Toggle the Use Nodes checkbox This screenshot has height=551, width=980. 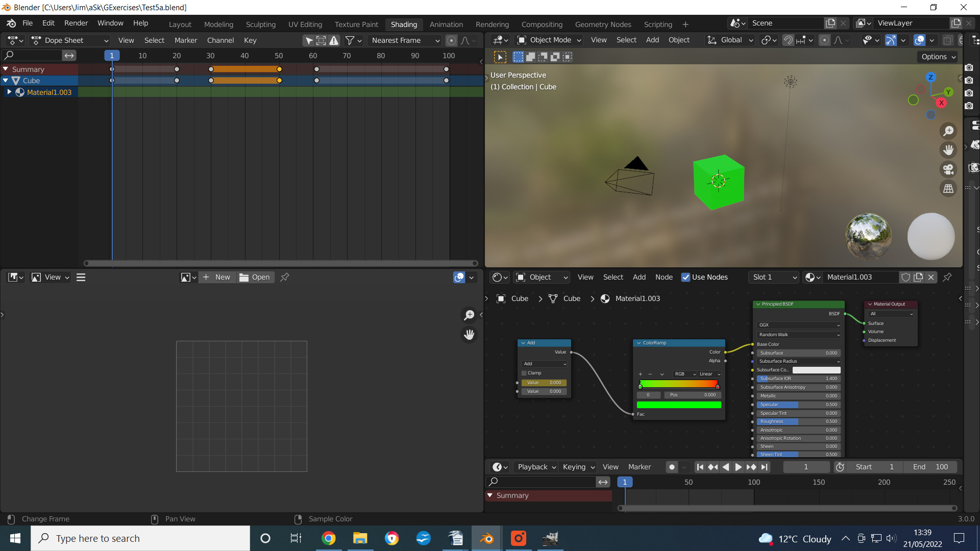tap(686, 277)
